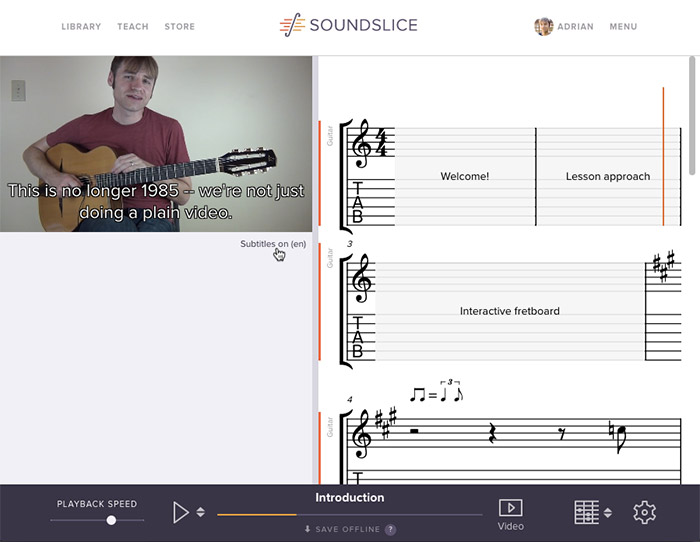Jump to the Interactive fretboard section

point(509,311)
